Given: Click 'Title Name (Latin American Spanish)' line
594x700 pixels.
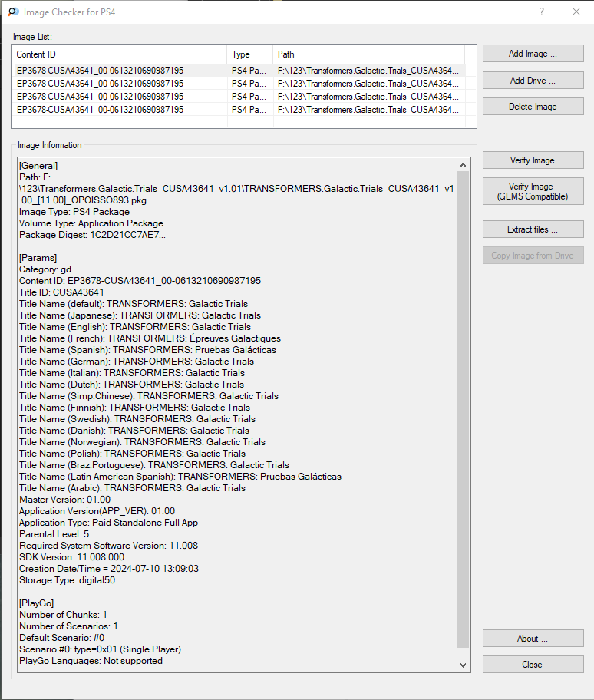Looking at the screenshot, I should (180, 477).
